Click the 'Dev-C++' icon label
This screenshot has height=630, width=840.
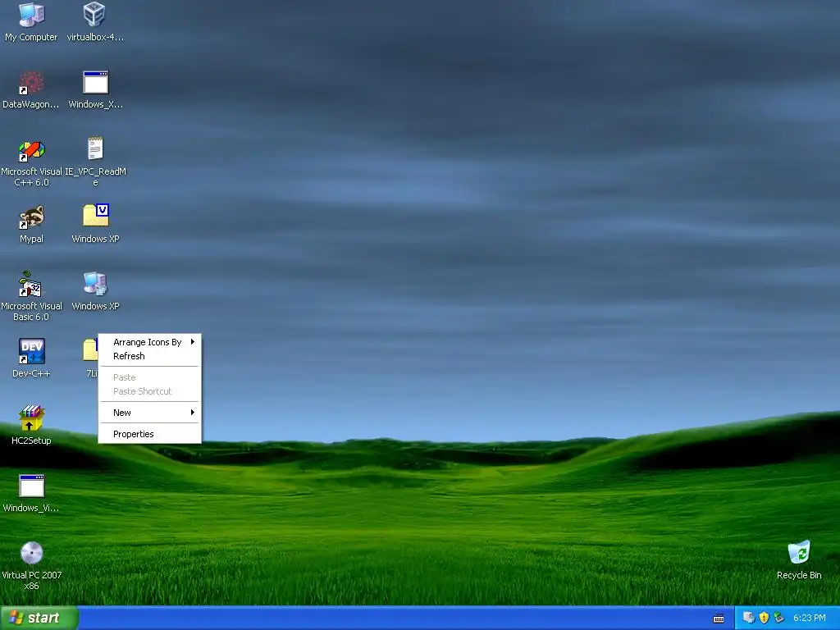pos(32,373)
